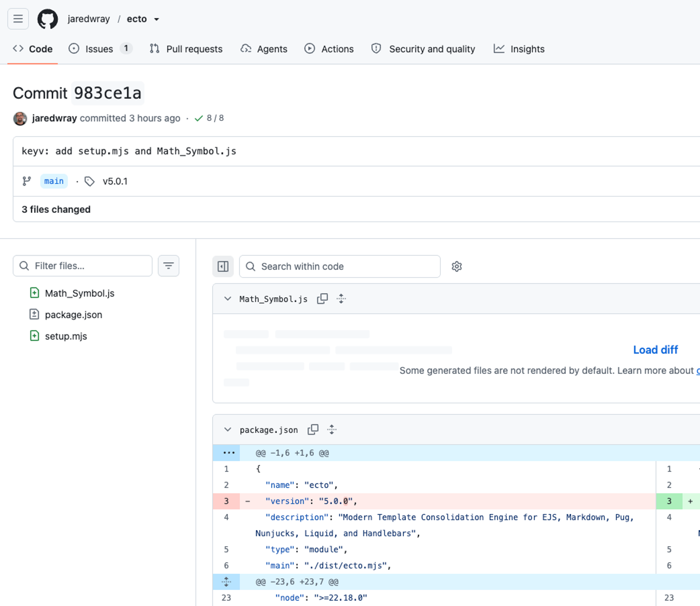
Task: Open the ecto repository link
Action: [137, 19]
